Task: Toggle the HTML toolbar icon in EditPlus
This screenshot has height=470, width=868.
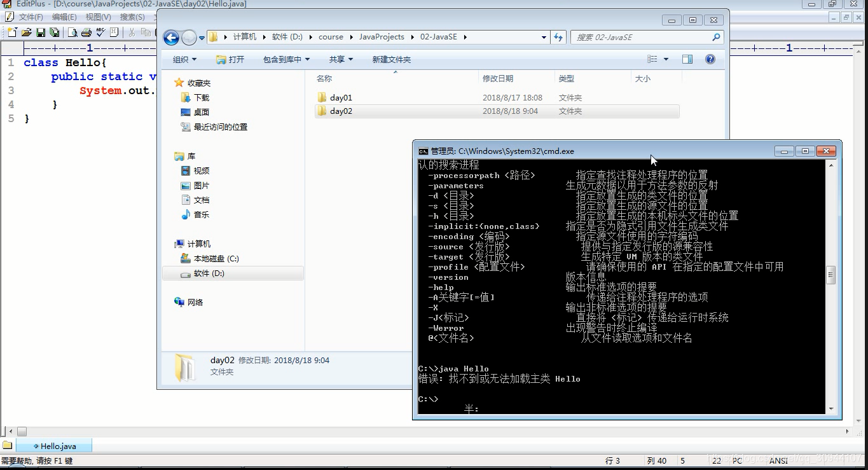Action: 114,32
